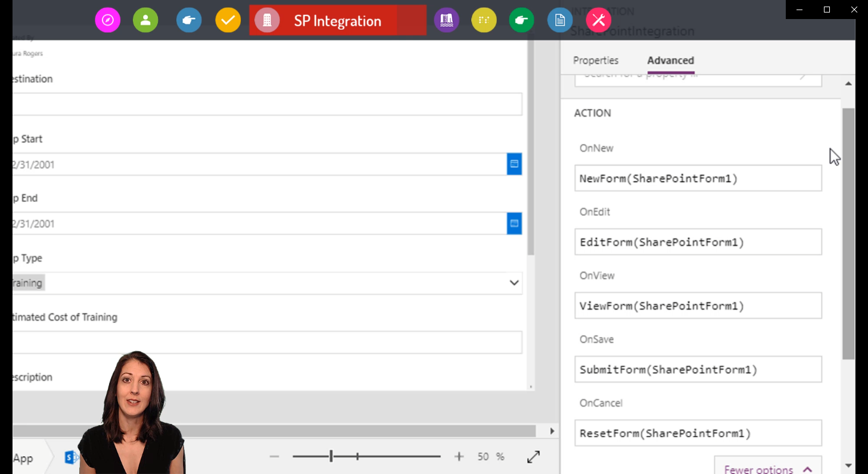Edit the OnSave formula SubmitForm(SharePointForm1)
The height and width of the screenshot is (474, 868).
point(698,369)
